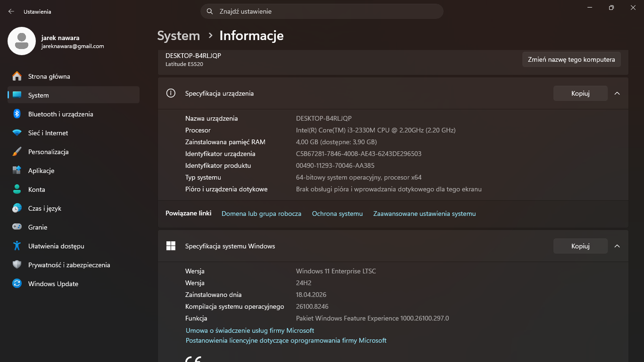The image size is (644, 362).
Task: Open Bluetooth i urządzenia settings icon
Action: [17, 114]
